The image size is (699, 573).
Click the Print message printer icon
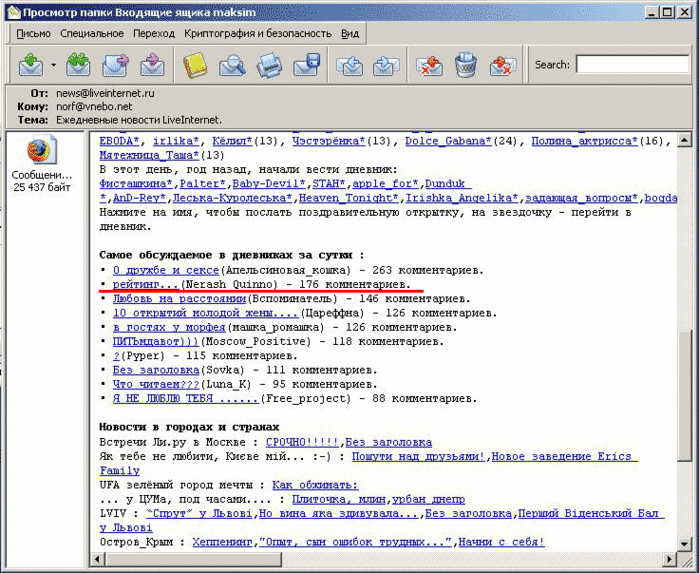[269, 66]
